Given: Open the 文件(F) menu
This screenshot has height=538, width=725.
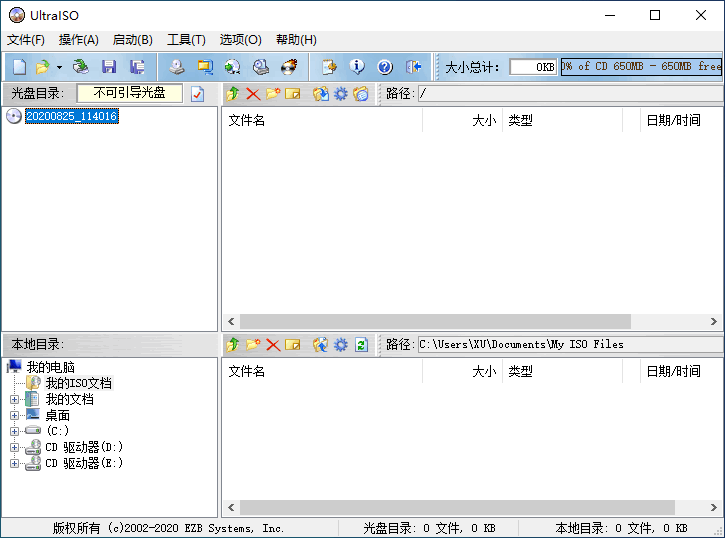Looking at the screenshot, I should point(26,40).
